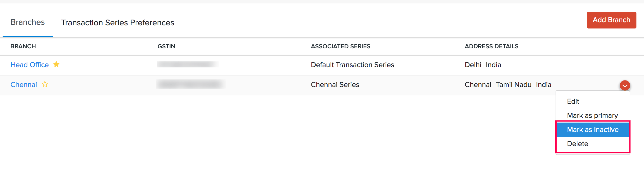Click the Add Branch button
The width and height of the screenshot is (644, 179).
click(x=611, y=20)
